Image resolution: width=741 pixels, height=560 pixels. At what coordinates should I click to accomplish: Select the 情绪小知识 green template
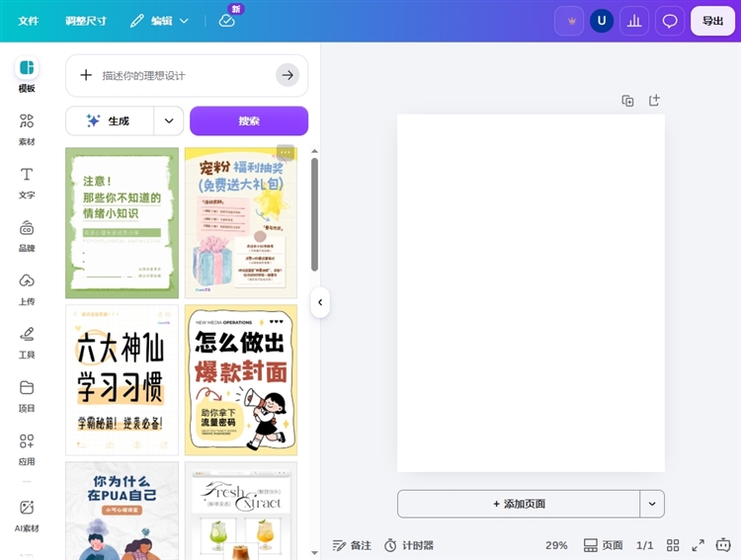(122, 222)
